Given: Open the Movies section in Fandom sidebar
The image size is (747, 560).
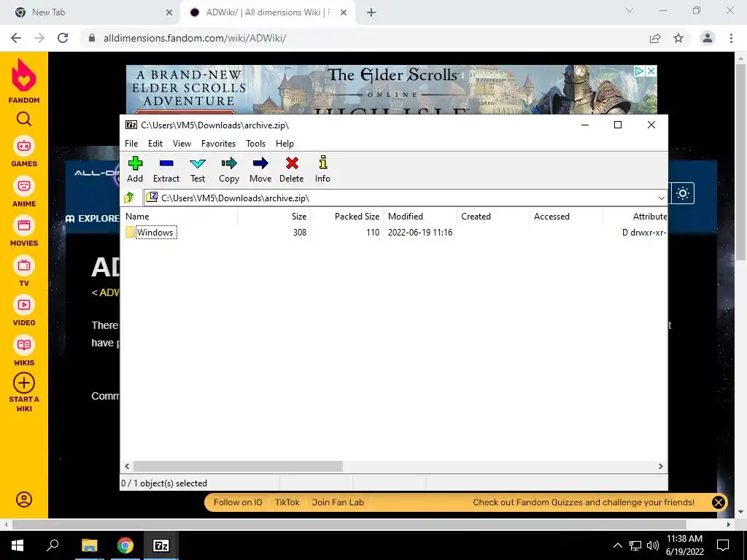Looking at the screenshot, I should [x=24, y=231].
